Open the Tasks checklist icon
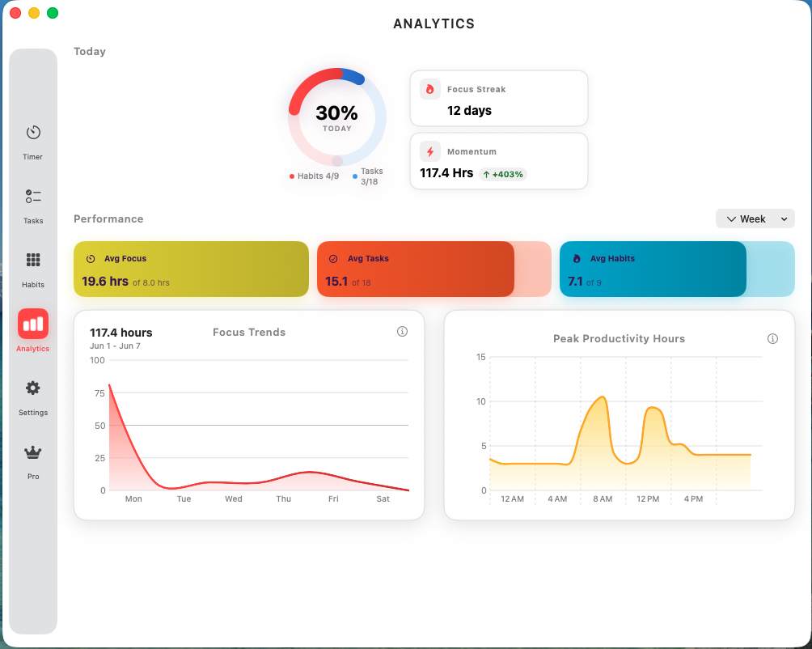 coord(33,197)
